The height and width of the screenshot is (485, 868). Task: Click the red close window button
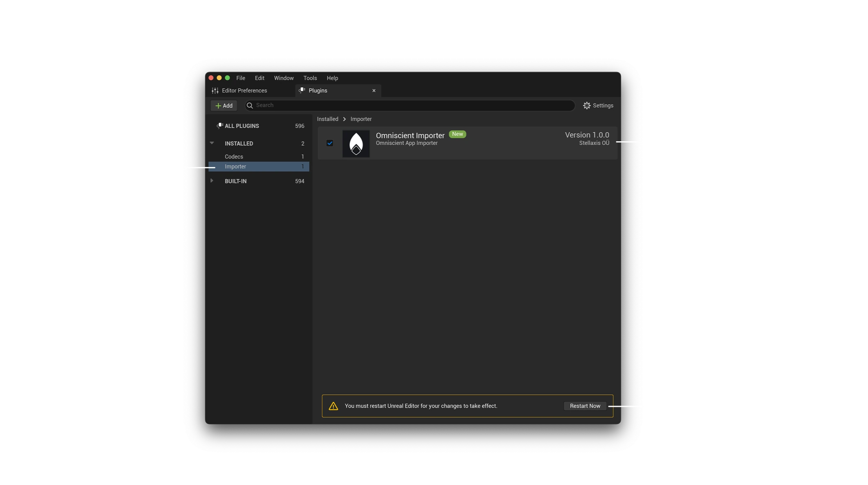coord(211,78)
